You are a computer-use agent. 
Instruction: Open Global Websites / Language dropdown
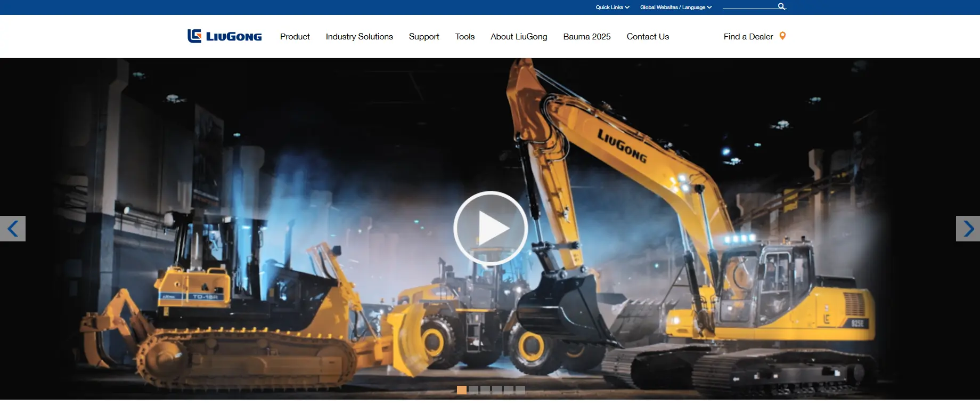tap(676, 7)
